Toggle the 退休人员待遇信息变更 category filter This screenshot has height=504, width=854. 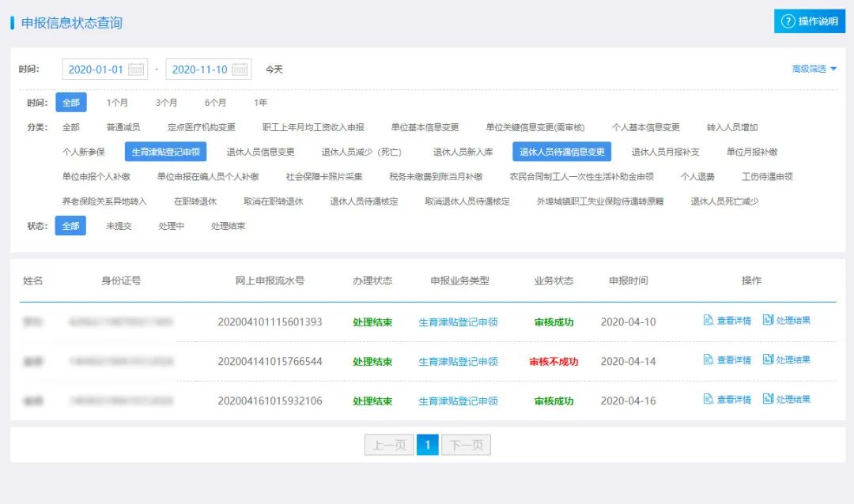point(562,152)
